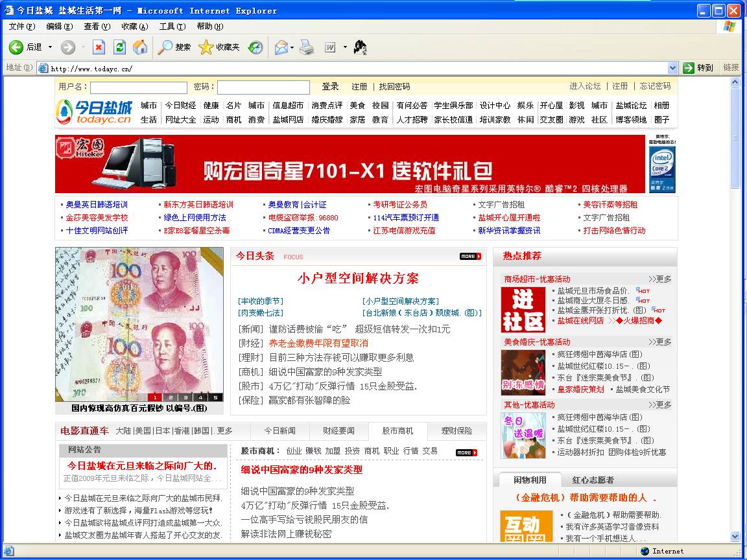This screenshot has width=747, height=560.
Task: Click the Back arrow icon
Action: click(16, 47)
